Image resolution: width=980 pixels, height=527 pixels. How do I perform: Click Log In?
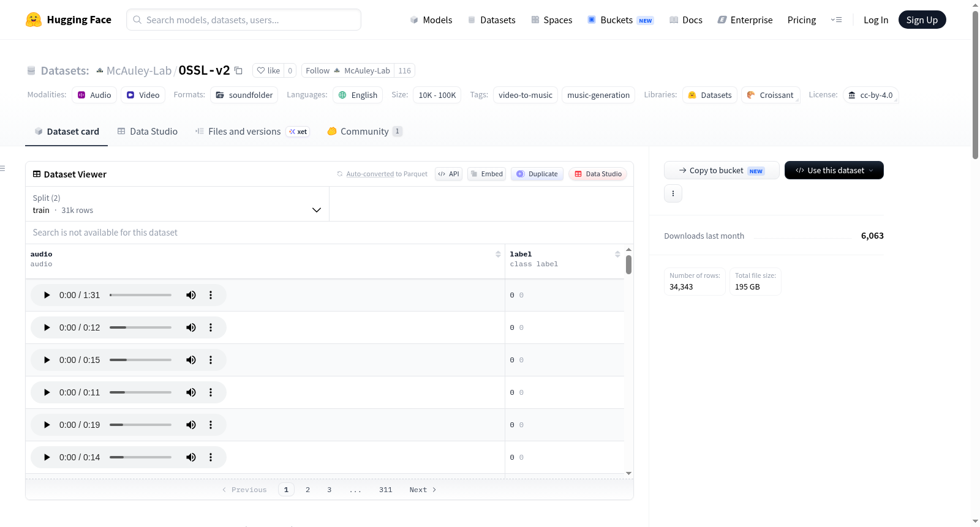click(875, 20)
